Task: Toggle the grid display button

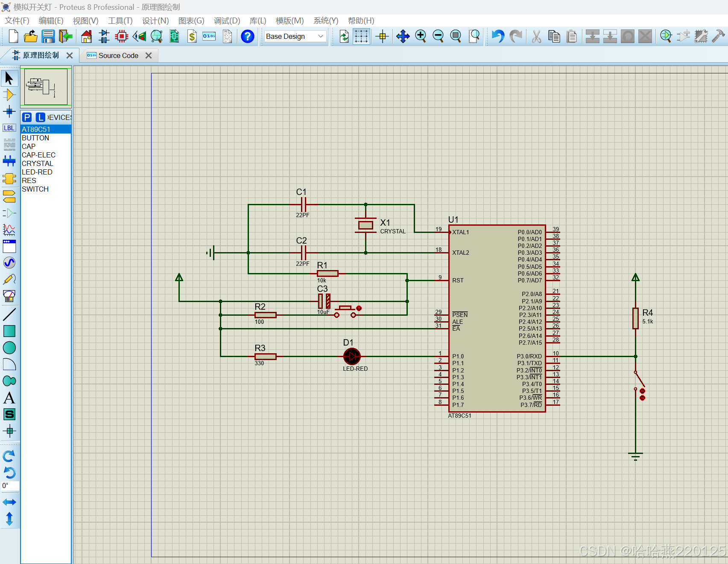Action: [361, 37]
